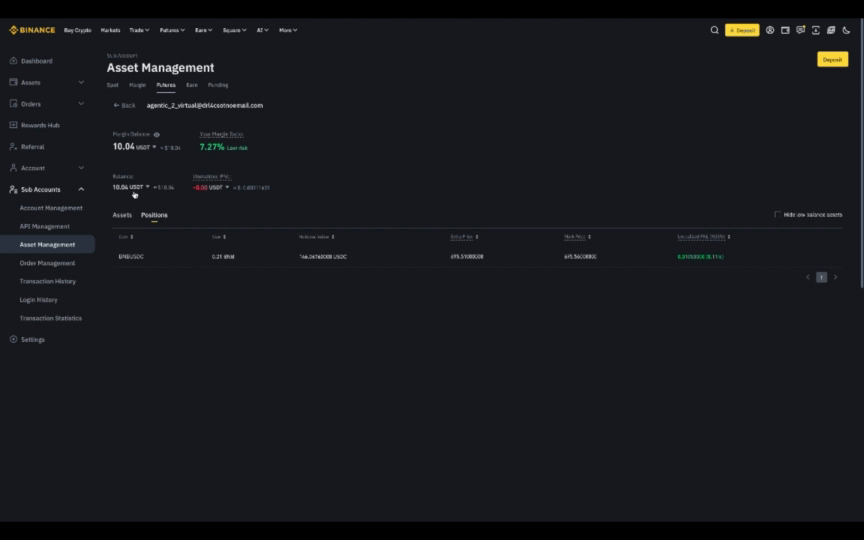864x540 pixels.
Task: Click Buy Crypto in the top nav
Action: click(78, 30)
